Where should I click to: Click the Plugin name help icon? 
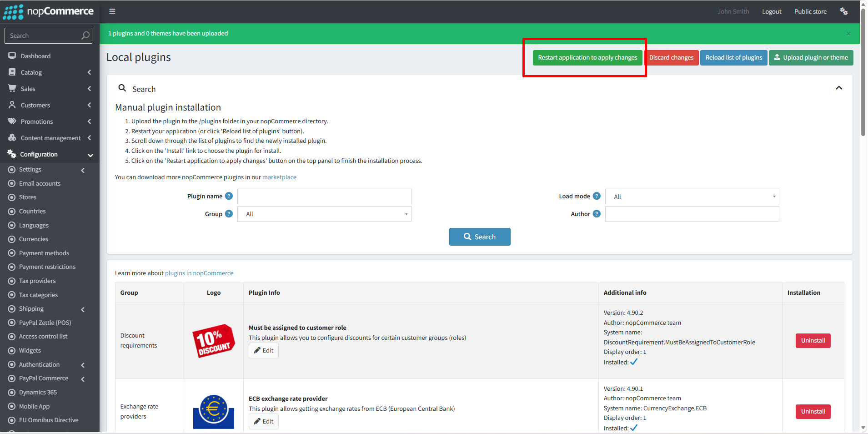click(229, 196)
